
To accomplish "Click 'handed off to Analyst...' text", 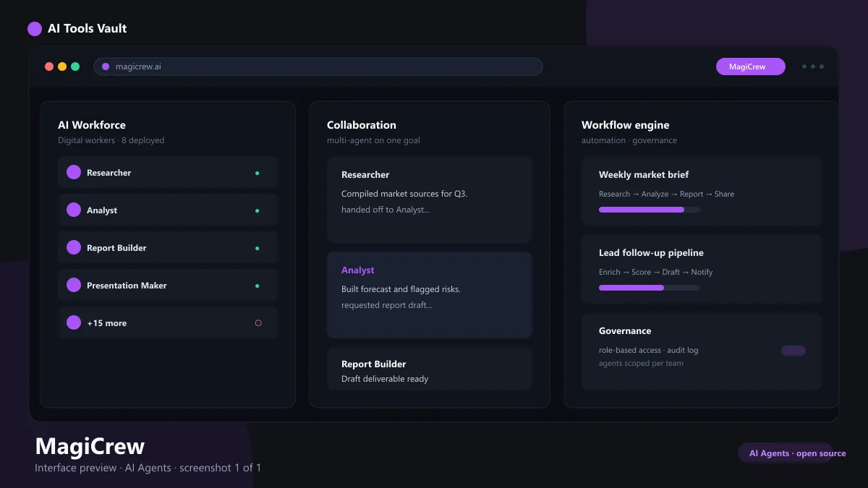I will (x=386, y=210).
